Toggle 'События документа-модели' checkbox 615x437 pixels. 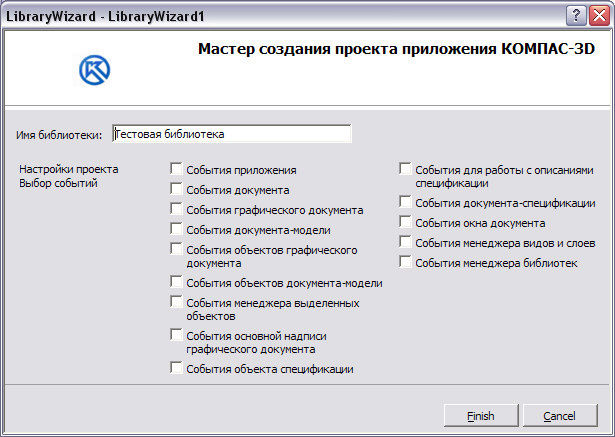pyautogui.click(x=176, y=229)
